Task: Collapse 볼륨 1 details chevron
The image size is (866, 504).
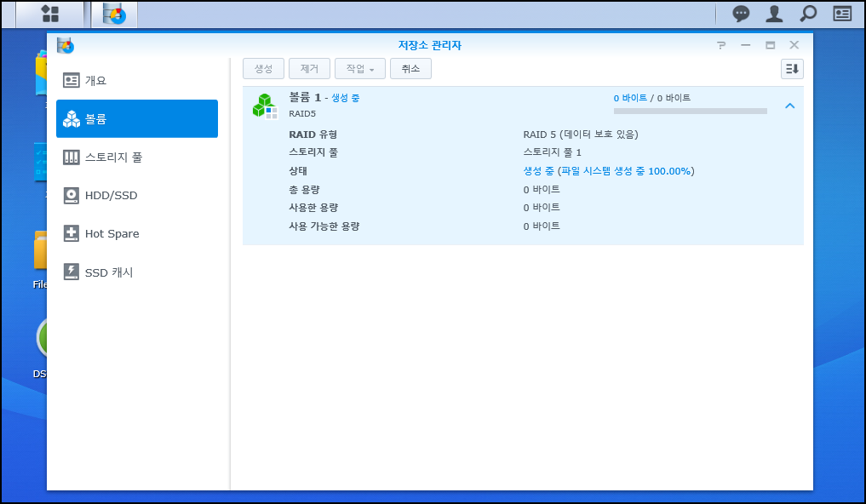Action: click(x=789, y=106)
